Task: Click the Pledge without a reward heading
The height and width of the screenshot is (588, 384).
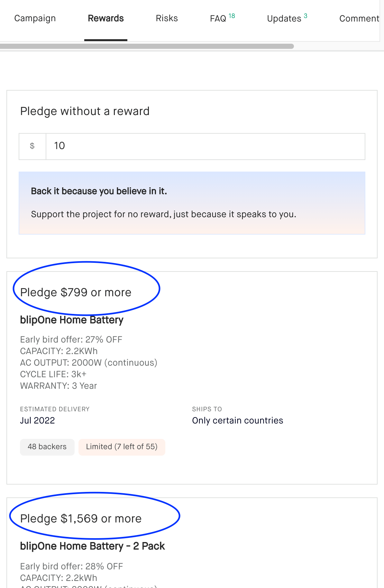Action: (x=85, y=111)
